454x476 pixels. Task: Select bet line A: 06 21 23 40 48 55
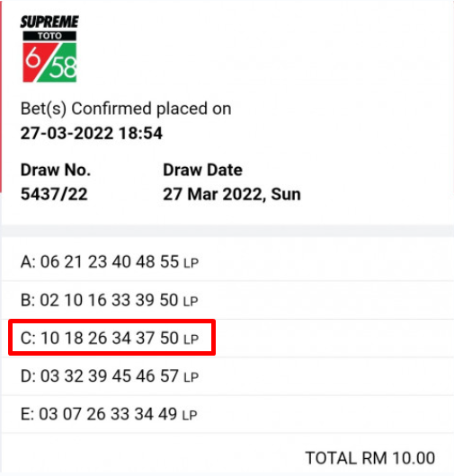(x=227, y=261)
